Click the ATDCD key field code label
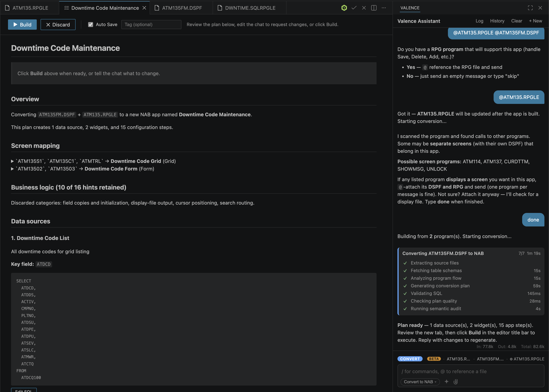This screenshot has width=549, height=392. click(x=44, y=264)
